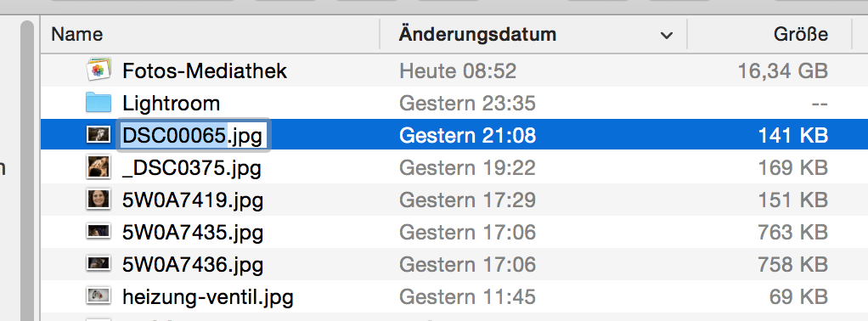Click inside the DSC00065.jpg rename field
The image size is (868, 321).
point(192,134)
